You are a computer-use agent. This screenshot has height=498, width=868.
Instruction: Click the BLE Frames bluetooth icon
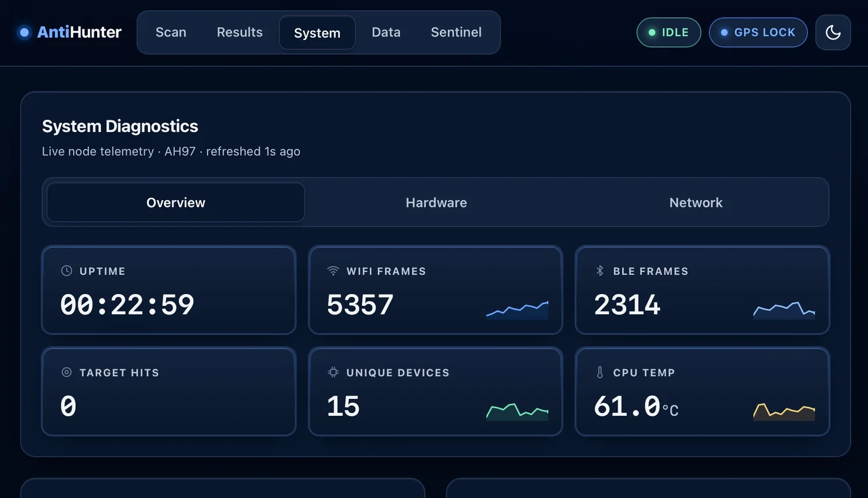pyautogui.click(x=600, y=270)
